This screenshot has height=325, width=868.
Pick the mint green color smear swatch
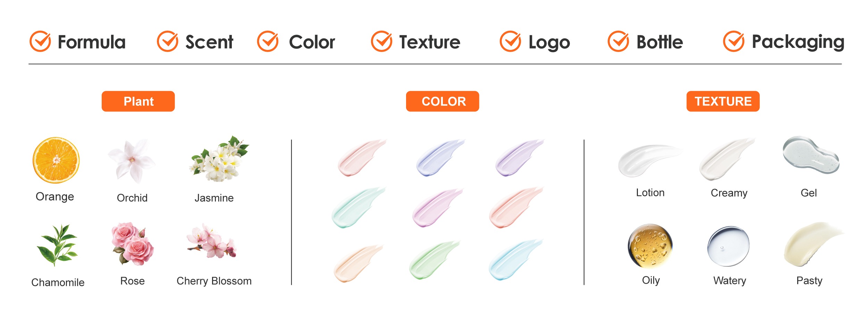tap(359, 207)
